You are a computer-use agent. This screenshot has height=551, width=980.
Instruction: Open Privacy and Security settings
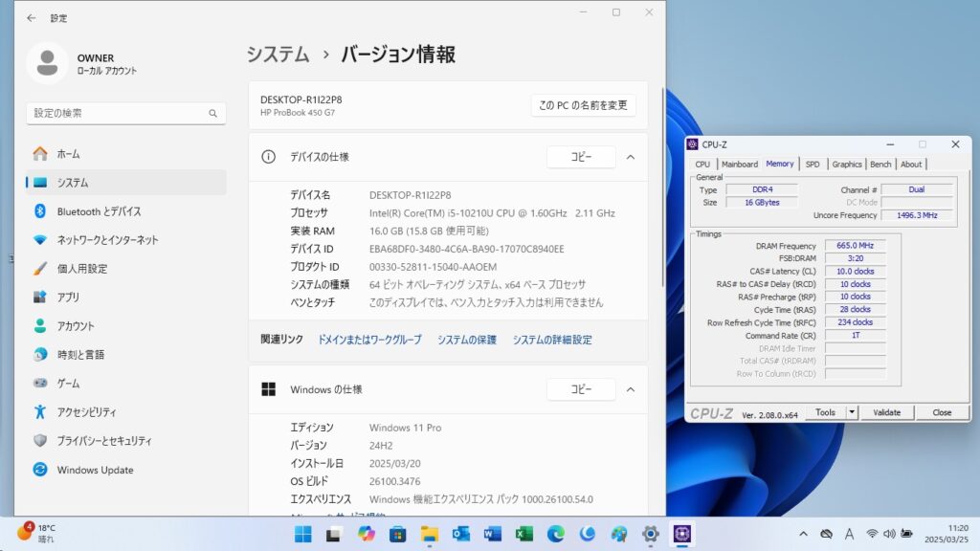[103, 441]
